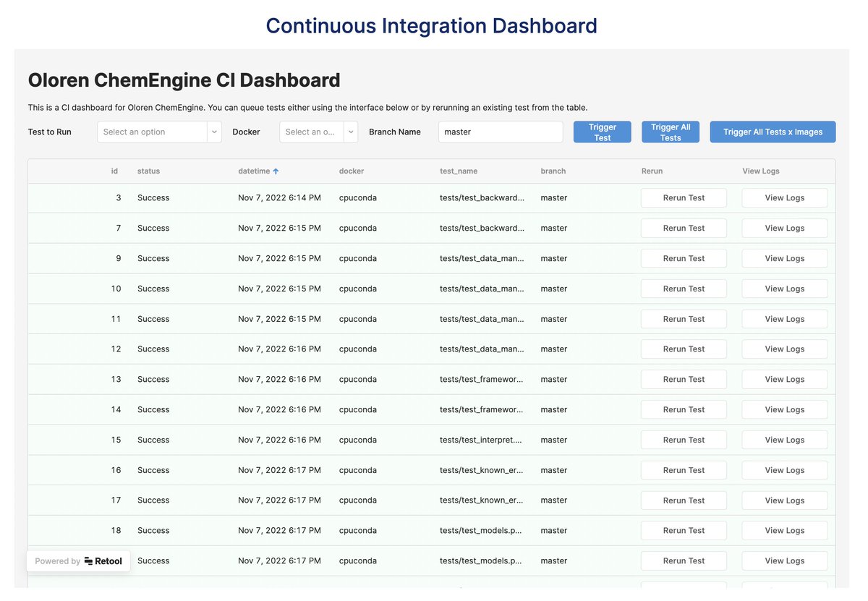
Task: Rerun Test for row id 12
Action: [684, 349]
